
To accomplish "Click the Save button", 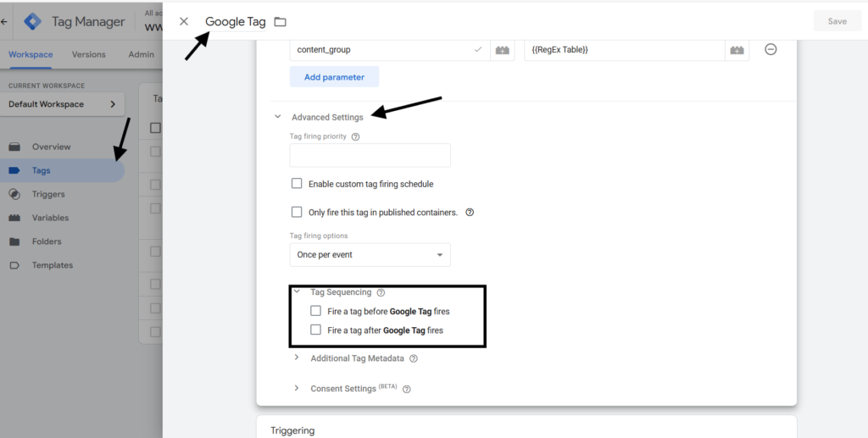I will pyautogui.click(x=837, y=21).
